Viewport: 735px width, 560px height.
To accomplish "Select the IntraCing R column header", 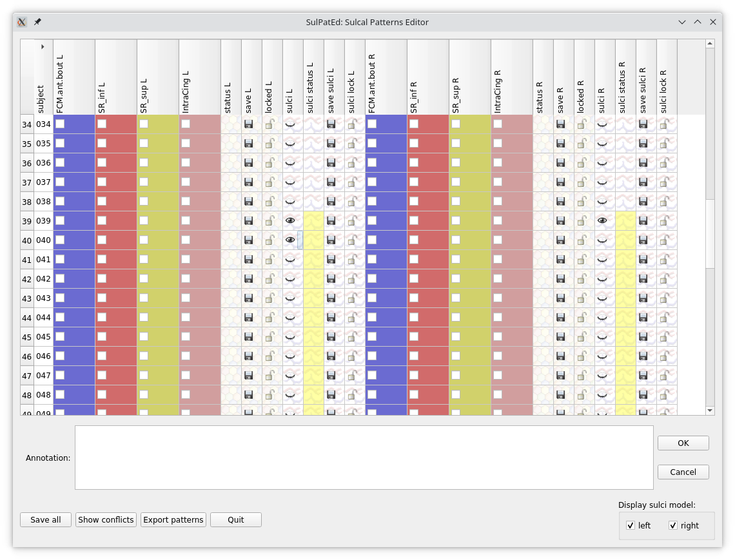I will tap(511, 77).
